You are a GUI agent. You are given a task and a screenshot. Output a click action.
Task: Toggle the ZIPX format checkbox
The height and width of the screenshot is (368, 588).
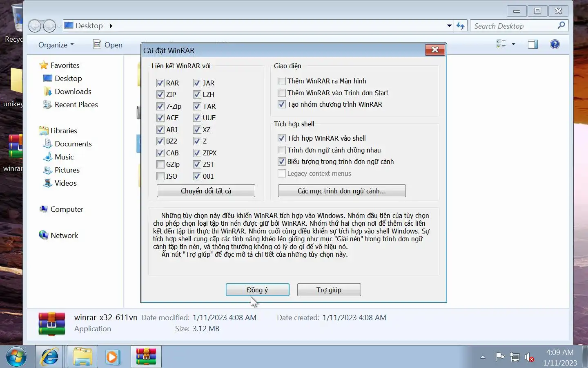[x=197, y=153]
